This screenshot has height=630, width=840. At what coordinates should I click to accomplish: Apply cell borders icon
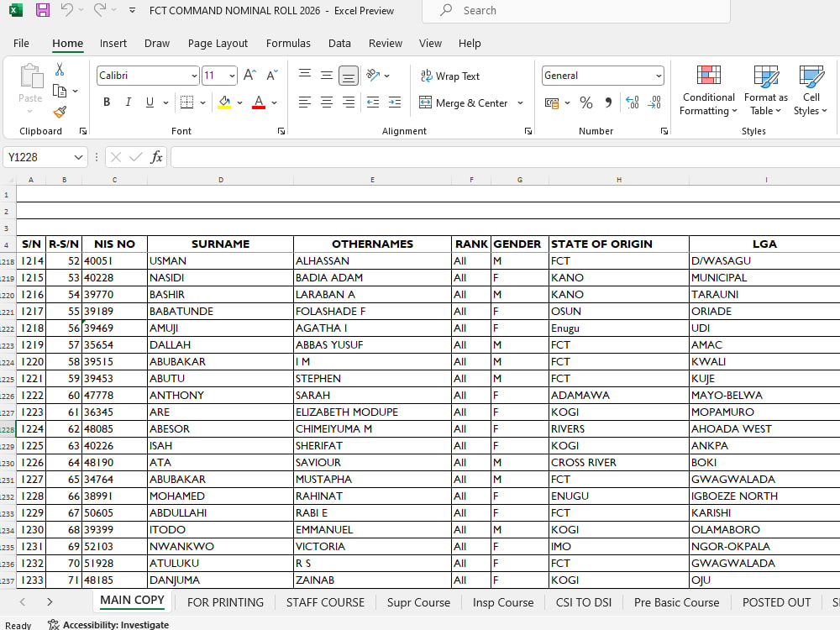(x=187, y=102)
